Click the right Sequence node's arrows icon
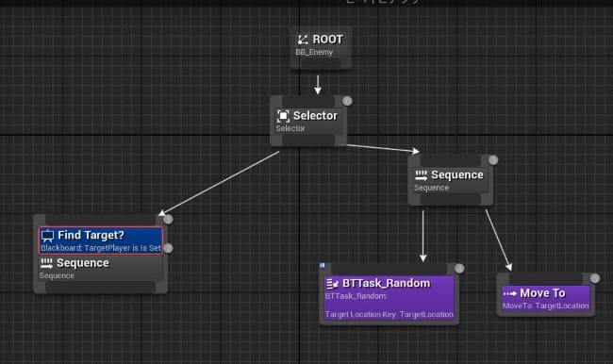 421,175
